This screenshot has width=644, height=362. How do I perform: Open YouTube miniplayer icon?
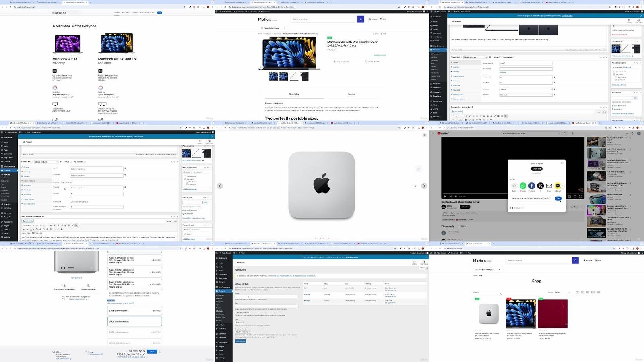570,197
